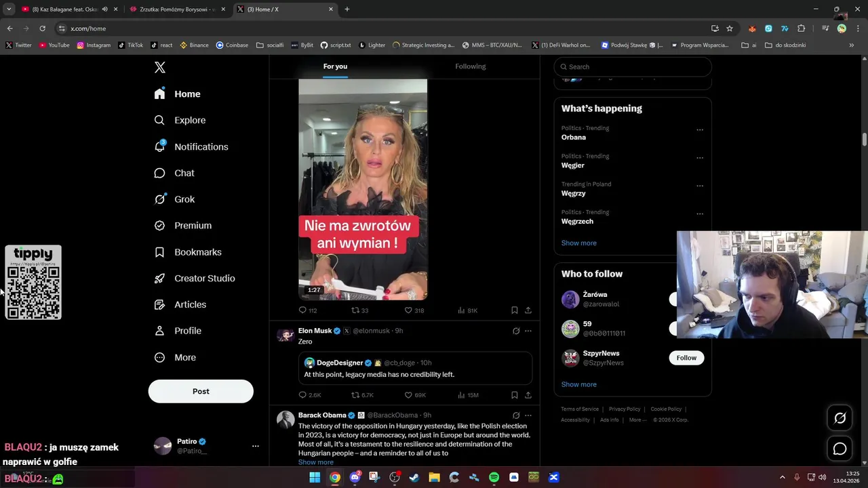Reply to the video post with 112 replies
This screenshot has width=868, height=488.
(x=308, y=310)
